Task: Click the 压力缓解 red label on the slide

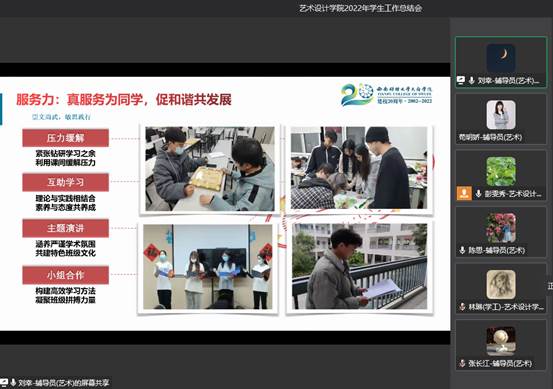Action: click(66, 138)
